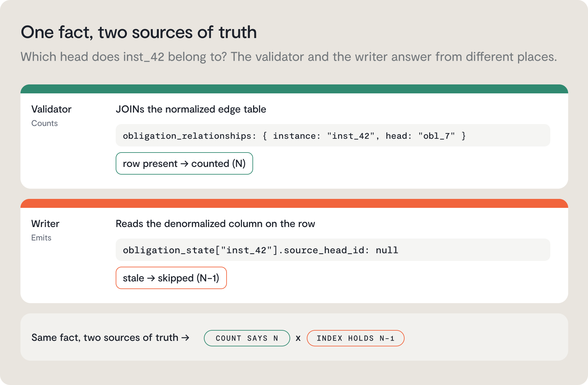Click the 'Emits' caption under Writer
The height and width of the screenshot is (385, 588).
pos(41,238)
